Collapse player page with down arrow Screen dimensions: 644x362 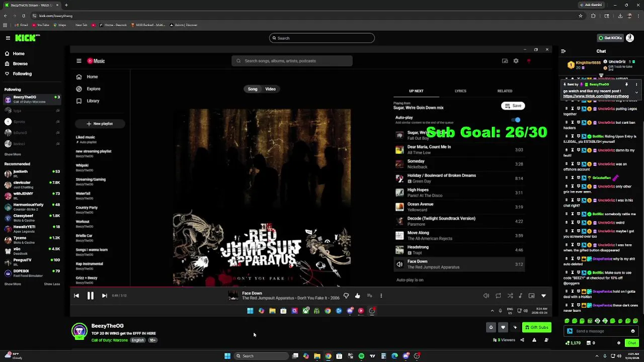(543, 296)
